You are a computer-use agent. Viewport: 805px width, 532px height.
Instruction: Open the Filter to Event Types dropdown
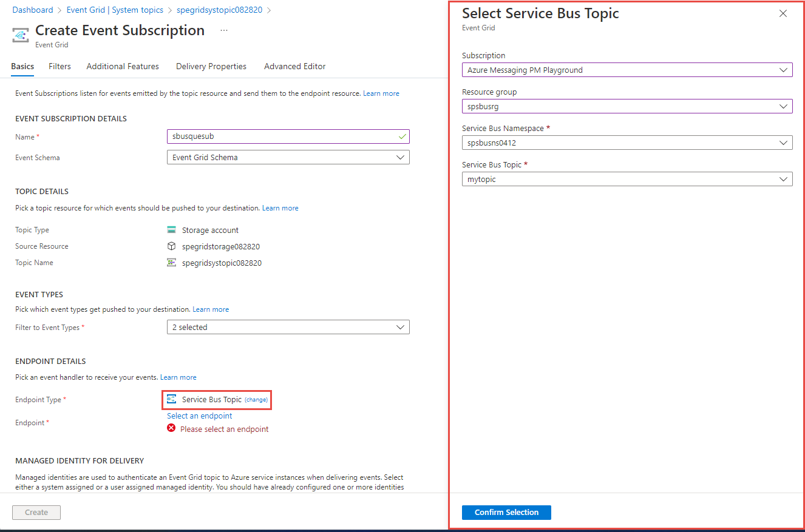point(288,328)
